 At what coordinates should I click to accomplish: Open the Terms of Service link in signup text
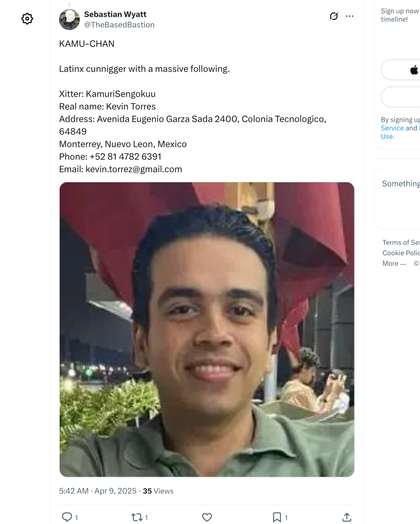coord(392,128)
